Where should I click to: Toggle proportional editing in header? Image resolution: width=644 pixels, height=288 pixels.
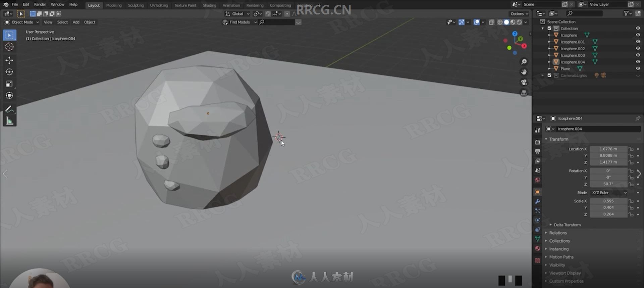point(287,14)
